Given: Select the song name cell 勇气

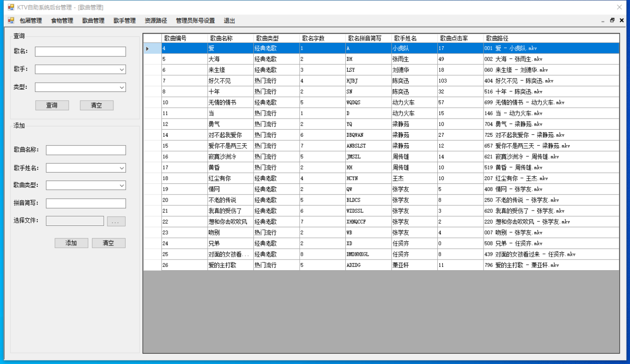Looking at the screenshot, I should point(231,124).
